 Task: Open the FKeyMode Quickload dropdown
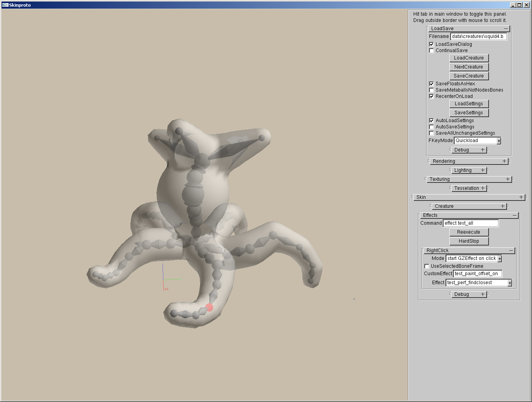coord(499,141)
